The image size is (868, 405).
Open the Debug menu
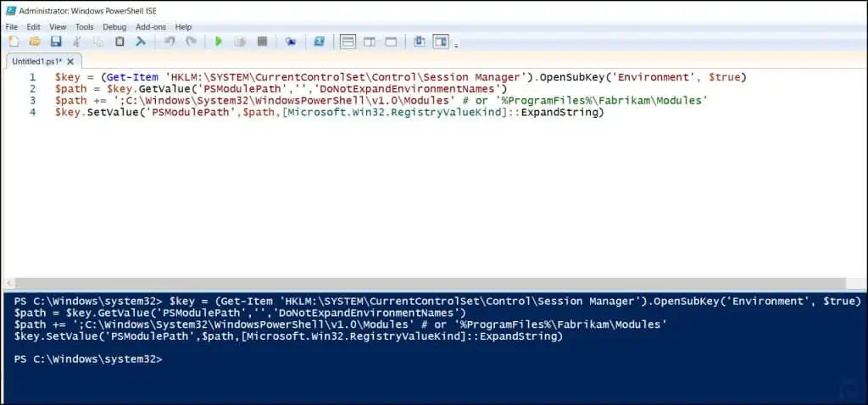pos(114,26)
